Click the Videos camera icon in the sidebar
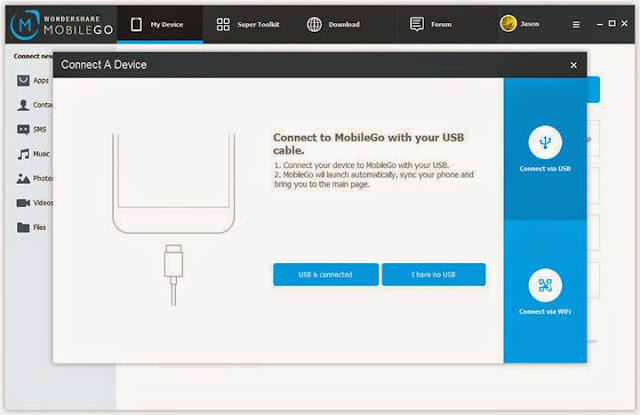Viewport: 640px width, 415px height. coord(23,202)
